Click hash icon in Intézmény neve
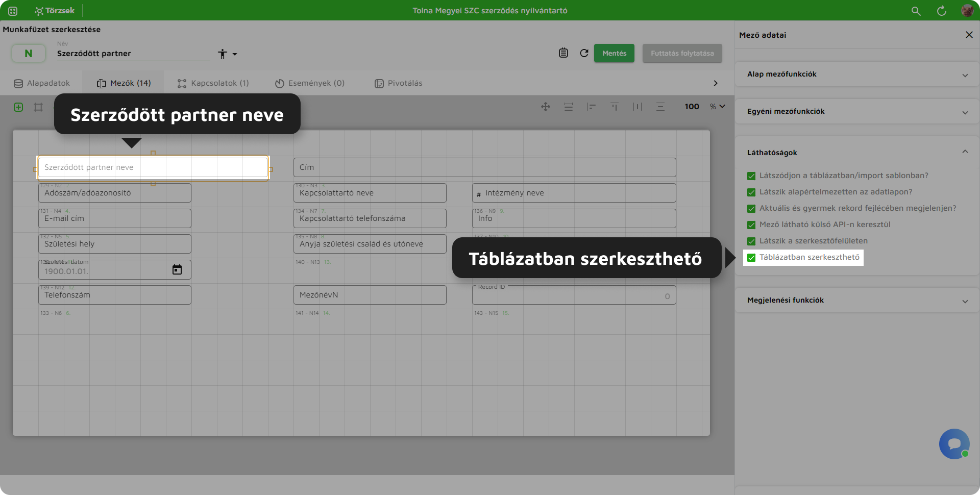Image resolution: width=980 pixels, height=495 pixels. coord(479,194)
